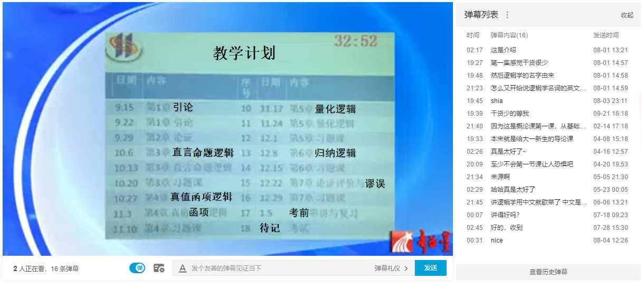Collapse the danmaku list via 收起
The width and height of the screenshot is (644, 288).
pyautogui.click(x=627, y=15)
